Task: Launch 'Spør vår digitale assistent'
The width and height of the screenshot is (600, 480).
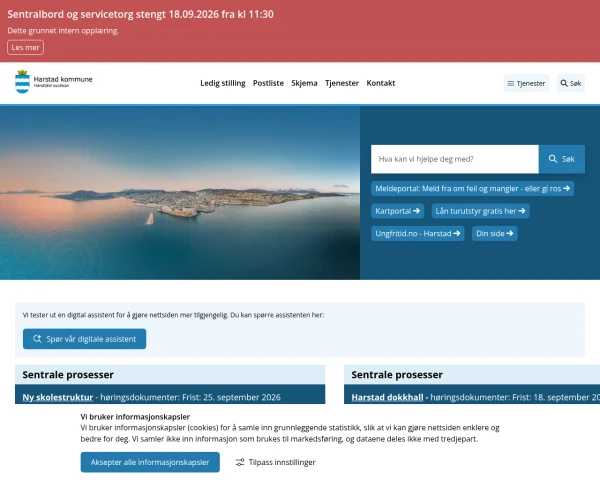Action: [x=85, y=339]
